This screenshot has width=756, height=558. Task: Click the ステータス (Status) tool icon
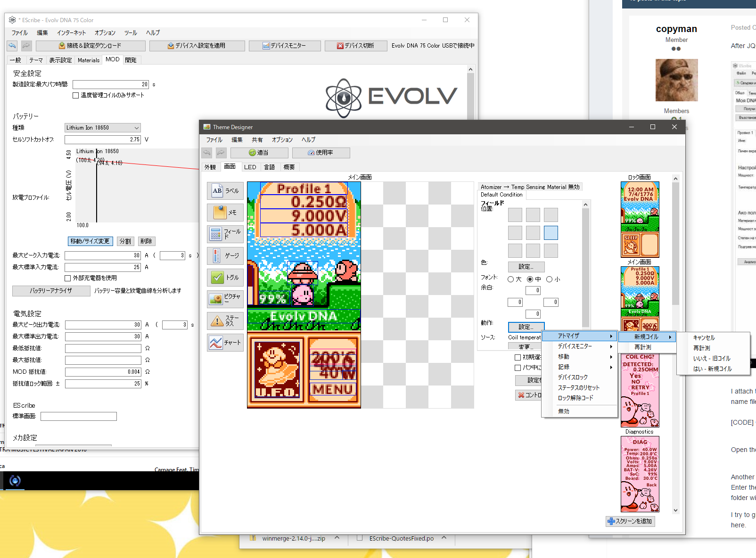point(225,321)
